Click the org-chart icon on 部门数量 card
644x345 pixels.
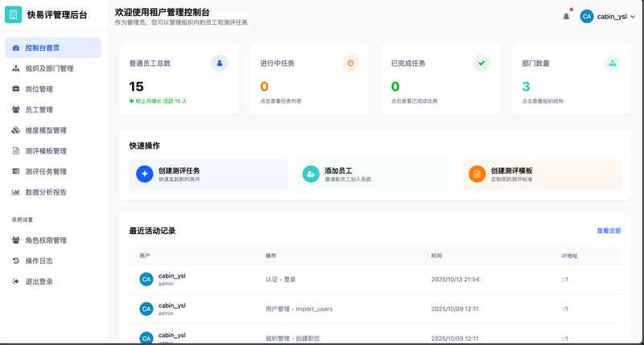coord(612,63)
